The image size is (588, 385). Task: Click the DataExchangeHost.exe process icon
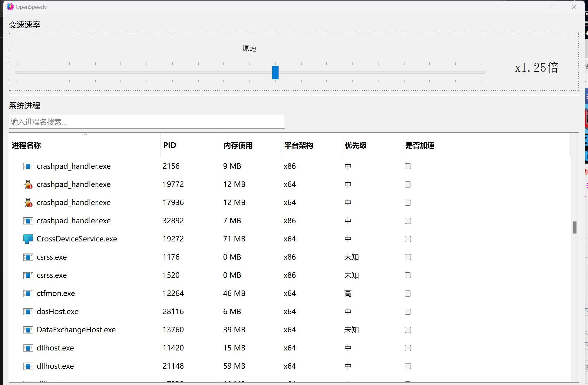pos(28,330)
